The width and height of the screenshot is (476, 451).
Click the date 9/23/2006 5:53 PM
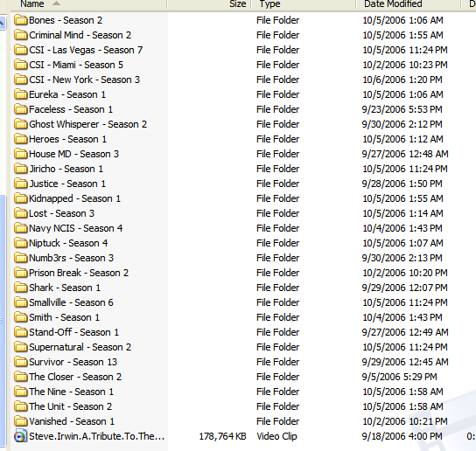pyautogui.click(x=402, y=109)
